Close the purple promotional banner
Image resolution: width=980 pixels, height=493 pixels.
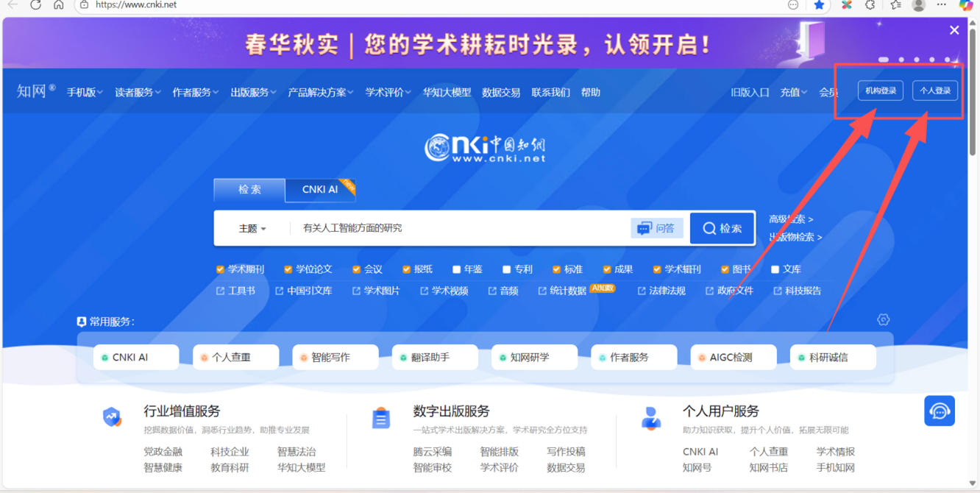954,30
